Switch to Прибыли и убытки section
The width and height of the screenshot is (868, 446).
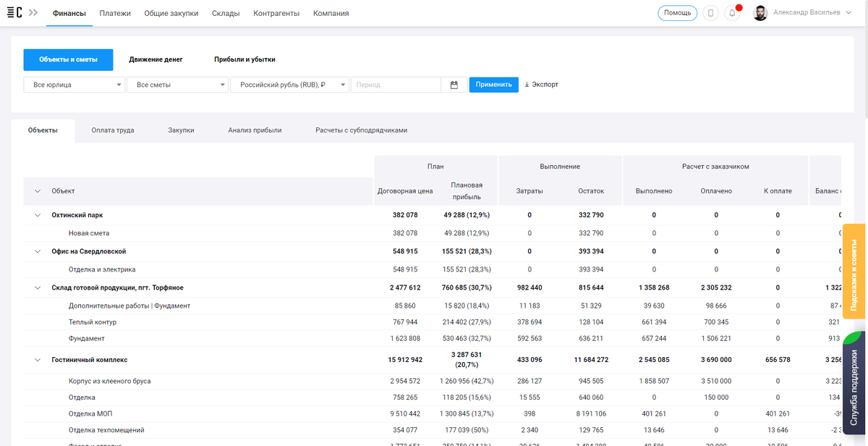[x=244, y=59]
